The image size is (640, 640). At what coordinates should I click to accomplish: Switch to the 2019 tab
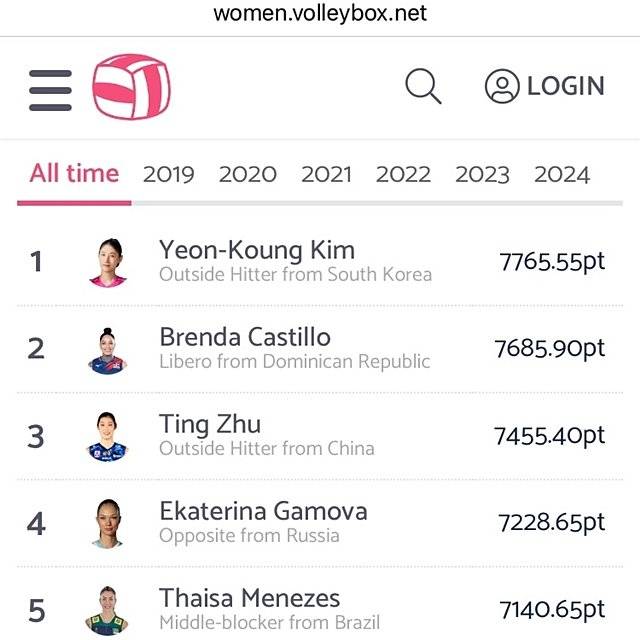(x=168, y=175)
